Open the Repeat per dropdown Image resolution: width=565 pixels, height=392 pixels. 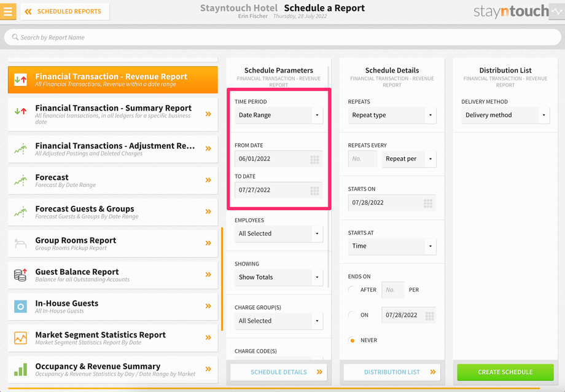408,159
